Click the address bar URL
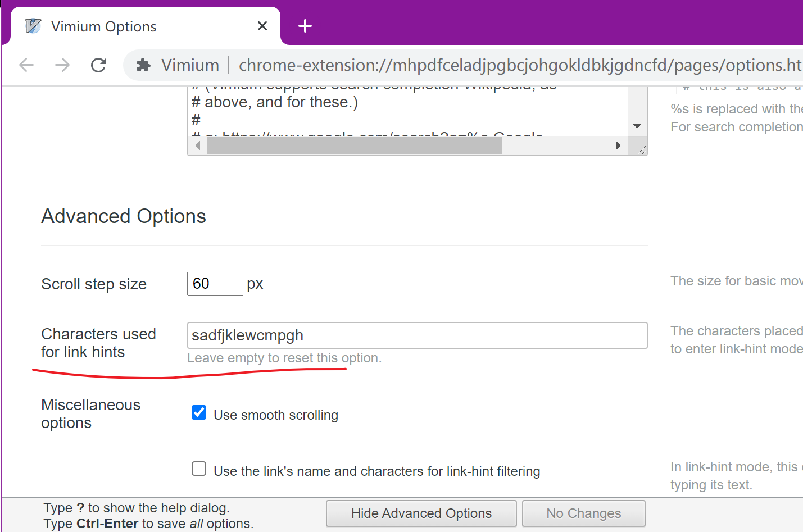The width and height of the screenshot is (803, 532). click(450, 65)
